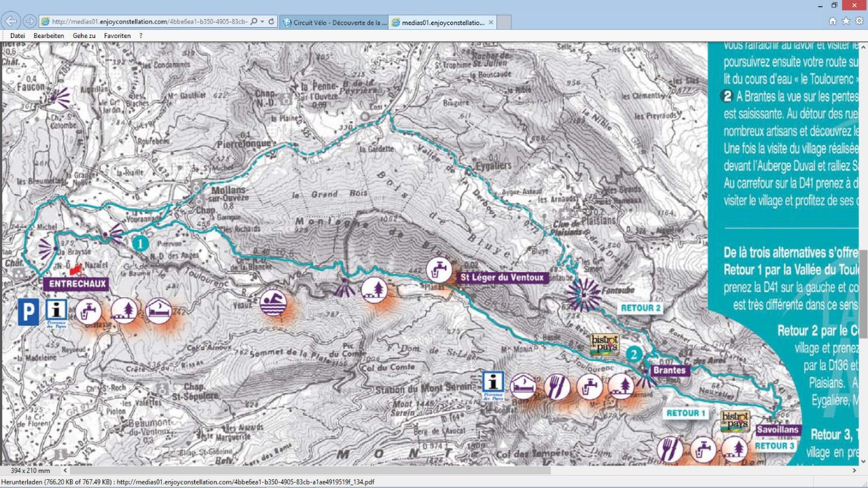
Task: Click the magnifier search icon in address bar
Action: [253, 22]
